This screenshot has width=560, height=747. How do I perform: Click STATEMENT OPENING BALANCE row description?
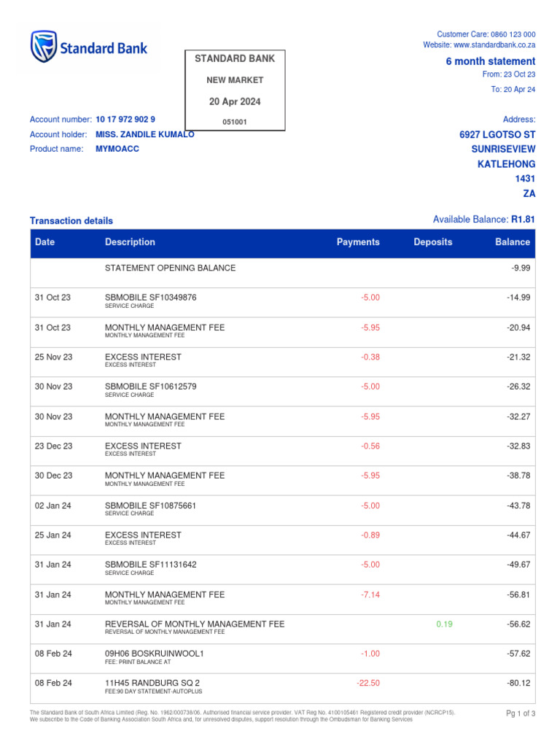[x=170, y=268]
